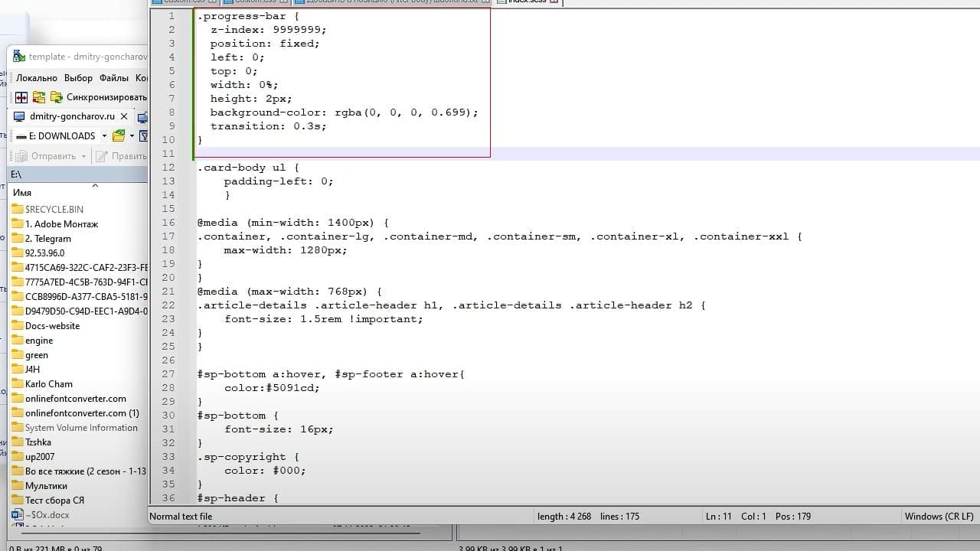Switch to the dmitry-goncharov.ru session tab
Image resolution: width=980 pixels, height=551 pixels.
coord(72,116)
